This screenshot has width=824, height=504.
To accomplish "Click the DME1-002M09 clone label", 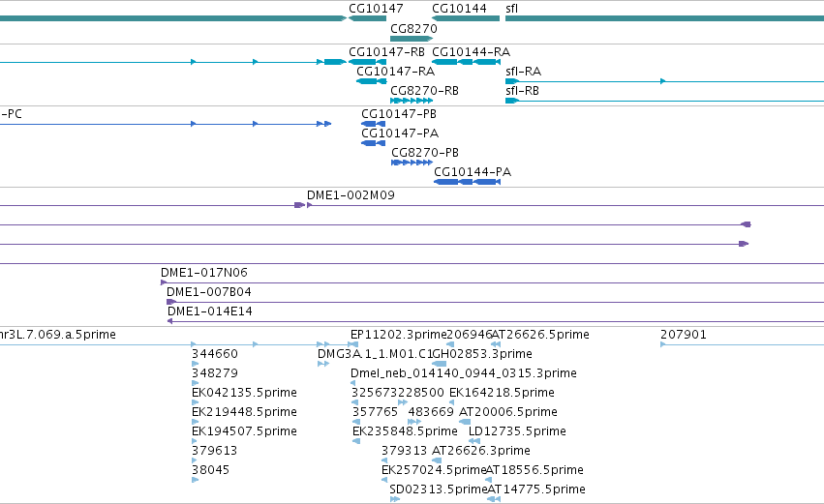I will point(351,195).
